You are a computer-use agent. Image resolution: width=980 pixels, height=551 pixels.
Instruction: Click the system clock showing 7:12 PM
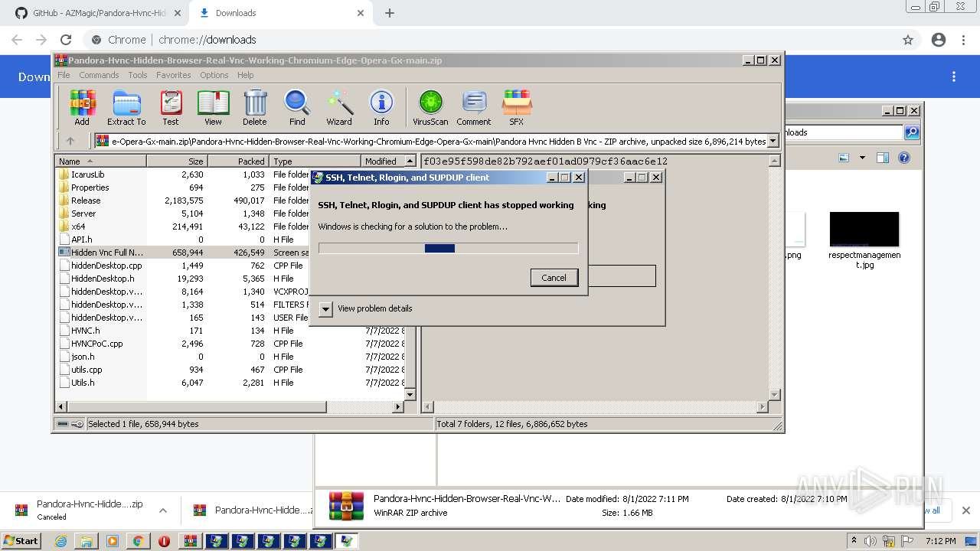point(940,541)
